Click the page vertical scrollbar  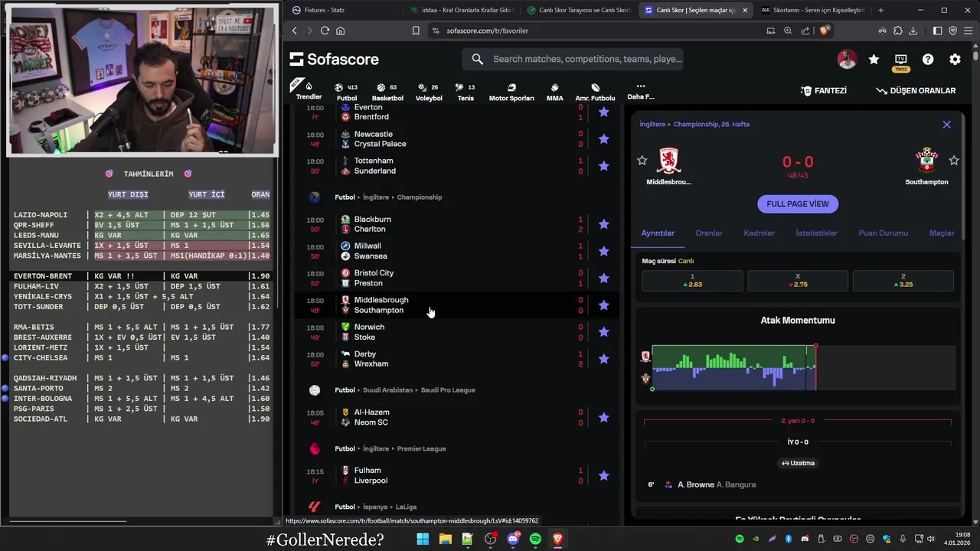(975, 56)
